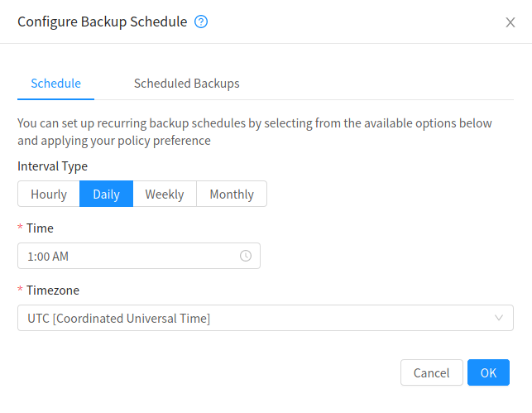Click the Configure Backup Schedule title
The height and width of the screenshot is (413, 532).
coord(103,22)
